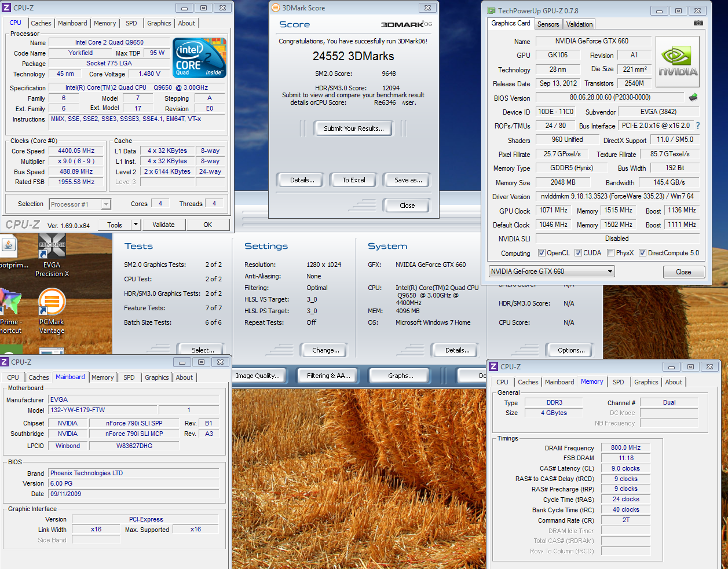Open Graphics tab in CPU-Z Mainboard window
This screenshot has height=569, width=728.
coord(157,377)
